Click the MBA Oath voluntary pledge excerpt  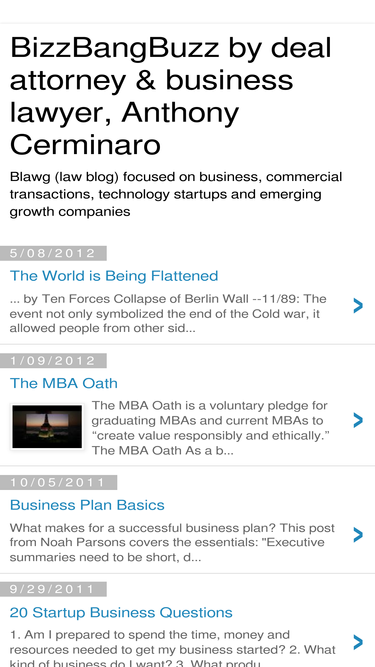tap(211, 428)
